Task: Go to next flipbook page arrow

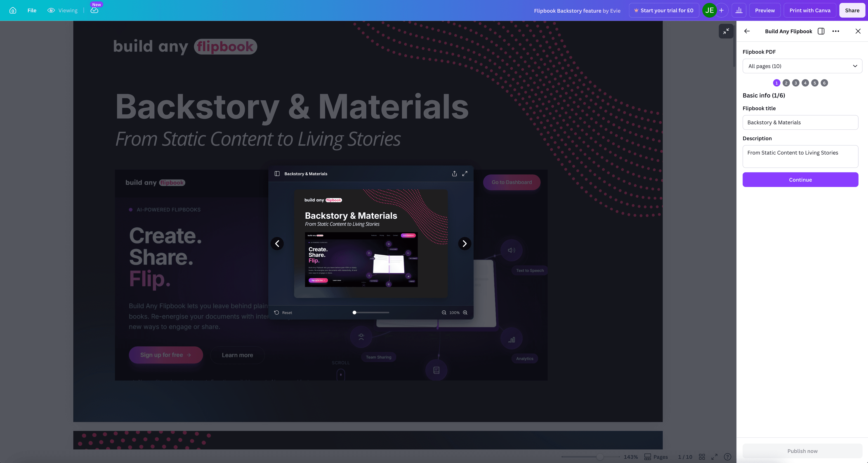Action: tap(464, 243)
